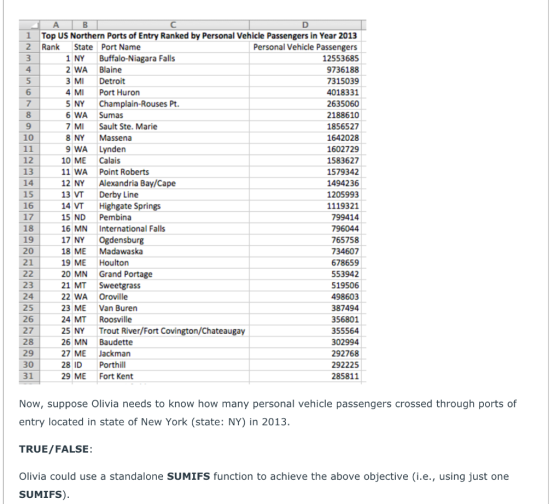Viewport: 560px width, 504px height.
Task: Click the 'Personal Vehicle Passengers' header cell
Action: (305, 47)
